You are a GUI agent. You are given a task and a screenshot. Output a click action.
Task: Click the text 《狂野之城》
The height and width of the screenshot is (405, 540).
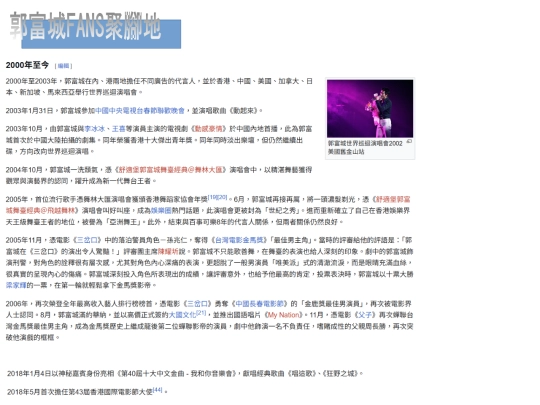click(x=340, y=373)
